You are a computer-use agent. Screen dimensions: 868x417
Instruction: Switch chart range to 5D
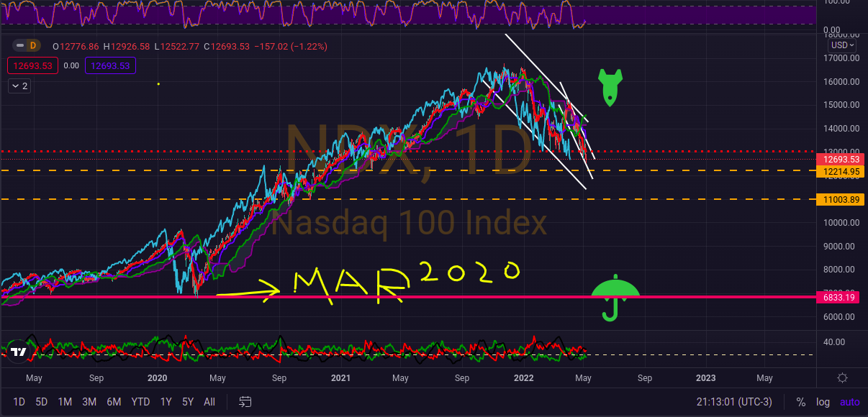(42, 402)
